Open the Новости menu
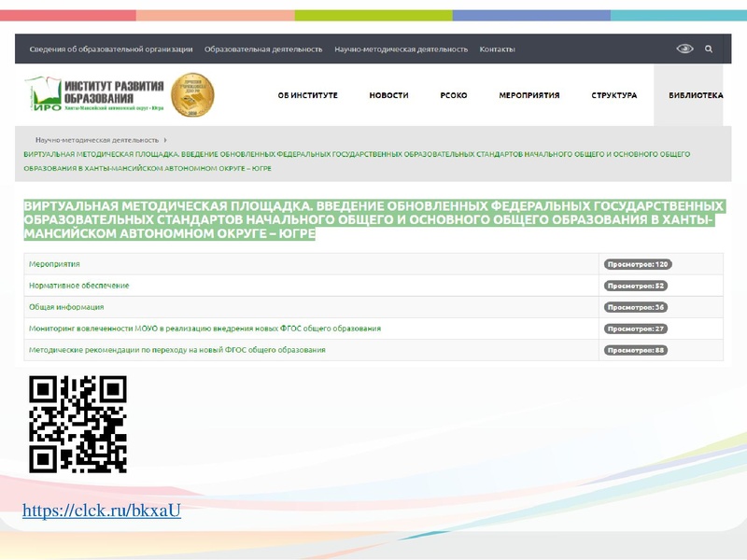This screenshot has height=560, width=747. click(x=388, y=93)
